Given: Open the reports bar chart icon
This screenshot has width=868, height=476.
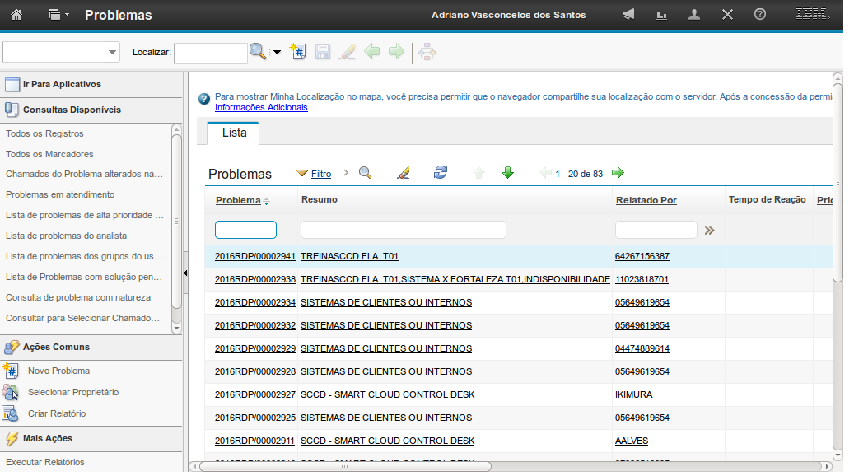Looking at the screenshot, I should pyautogui.click(x=660, y=15).
